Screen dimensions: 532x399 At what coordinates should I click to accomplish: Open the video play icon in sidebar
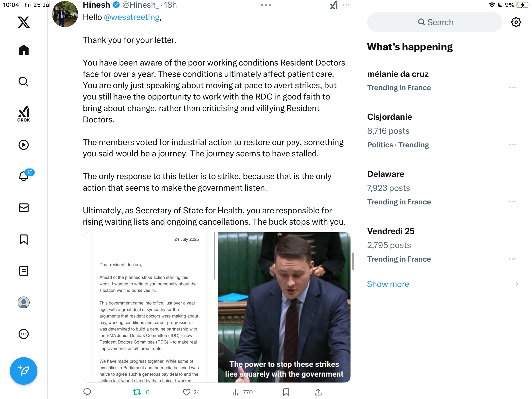pyautogui.click(x=24, y=145)
